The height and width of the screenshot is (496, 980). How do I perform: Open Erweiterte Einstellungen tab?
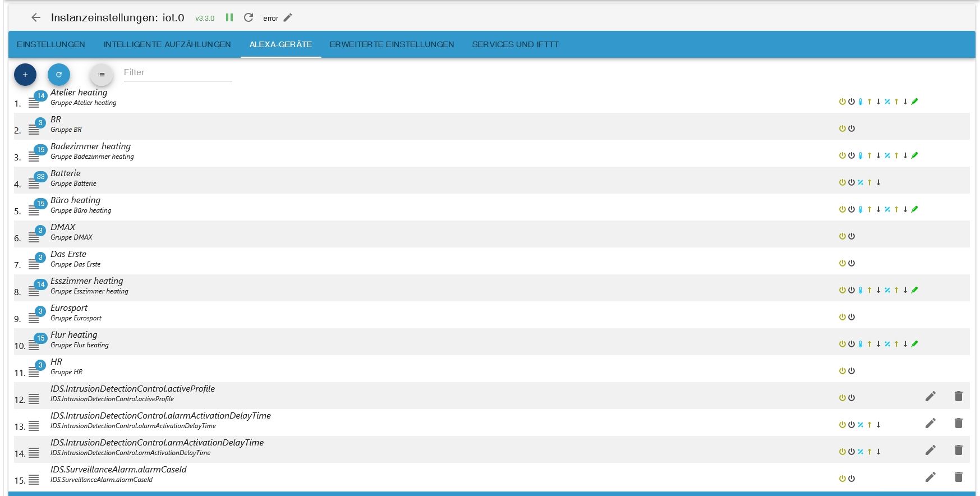(x=392, y=44)
